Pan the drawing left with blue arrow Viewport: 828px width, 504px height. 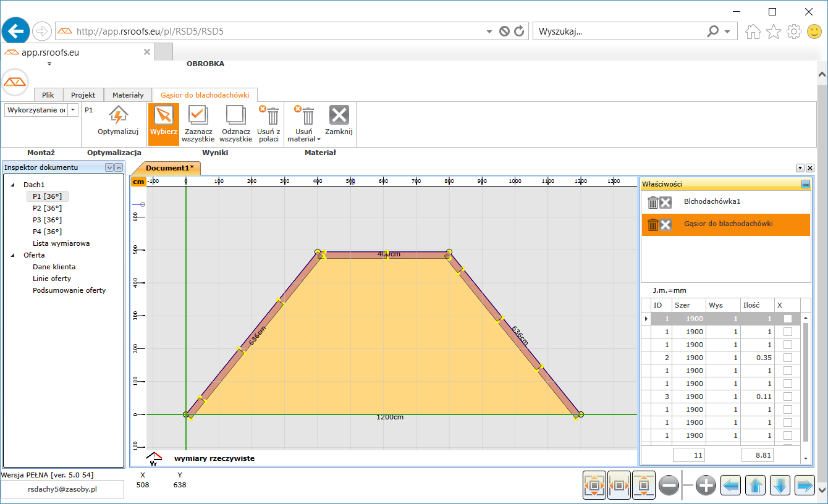coord(731,486)
